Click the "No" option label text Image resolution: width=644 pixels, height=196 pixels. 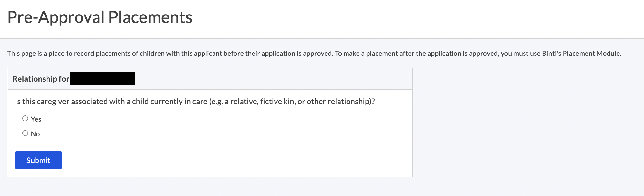pyautogui.click(x=36, y=134)
